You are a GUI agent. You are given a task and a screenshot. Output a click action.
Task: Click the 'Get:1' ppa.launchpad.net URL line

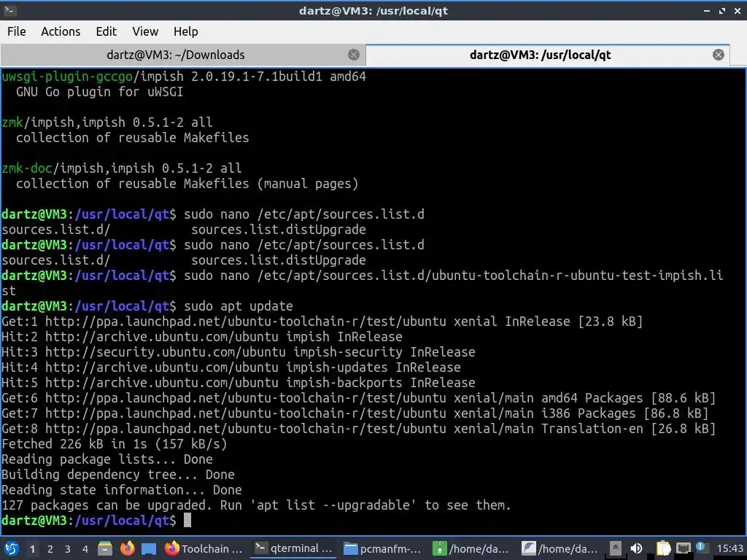point(322,322)
